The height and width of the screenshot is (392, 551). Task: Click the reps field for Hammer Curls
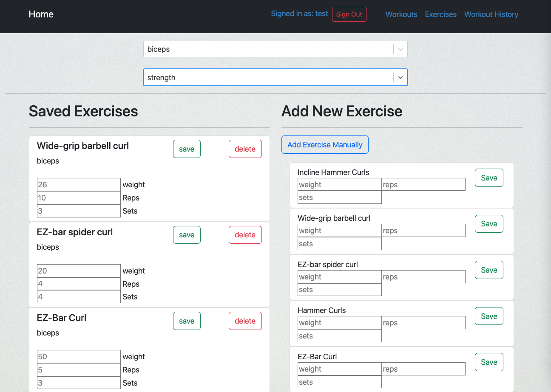[423, 322]
